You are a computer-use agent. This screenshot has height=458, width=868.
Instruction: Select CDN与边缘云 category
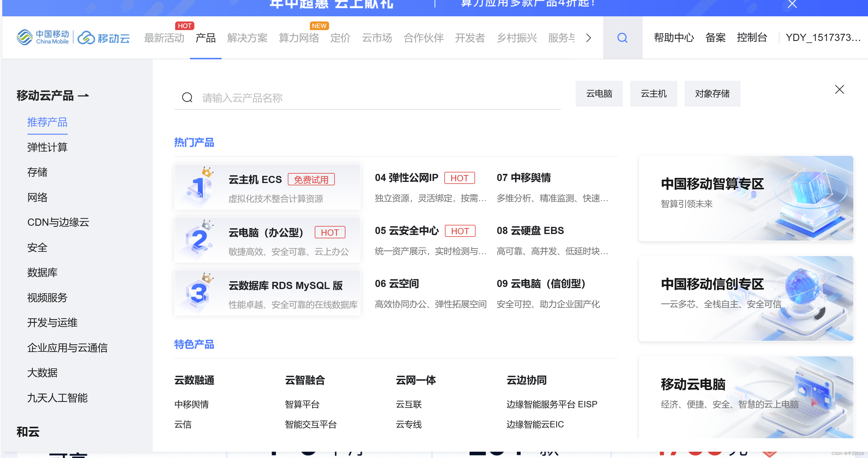tap(58, 222)
